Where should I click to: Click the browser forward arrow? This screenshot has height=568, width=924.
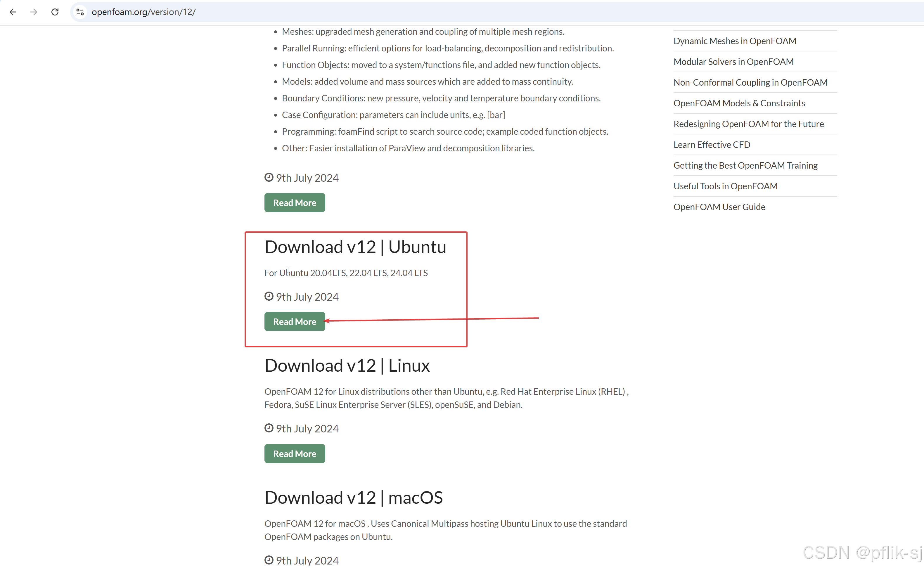tap(34, 12)
